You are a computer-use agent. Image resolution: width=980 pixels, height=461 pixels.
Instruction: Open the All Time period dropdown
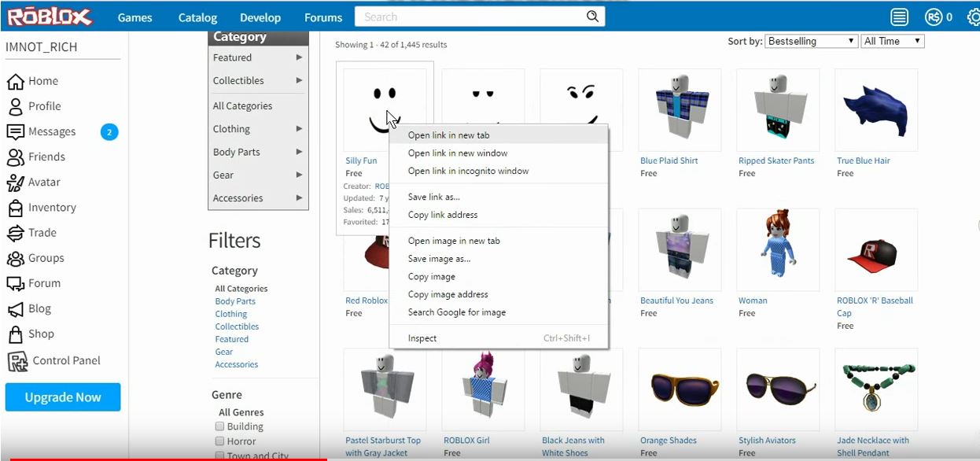point(893,41)
